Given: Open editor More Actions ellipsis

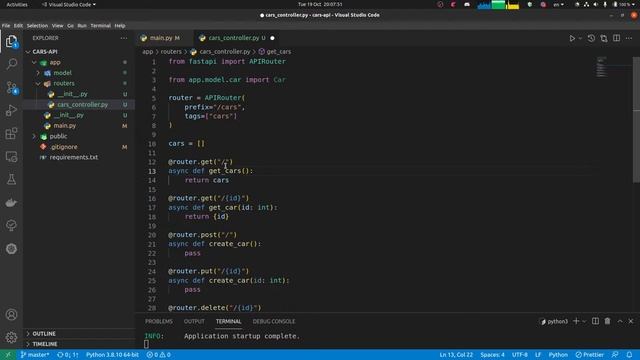Looking at the screenshot, I should coord(629,38).
